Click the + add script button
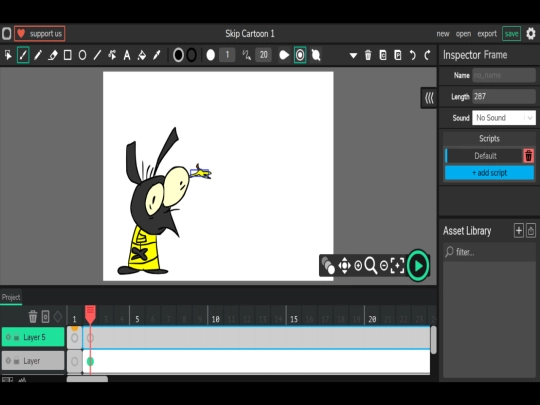 (x=489, y=173)
